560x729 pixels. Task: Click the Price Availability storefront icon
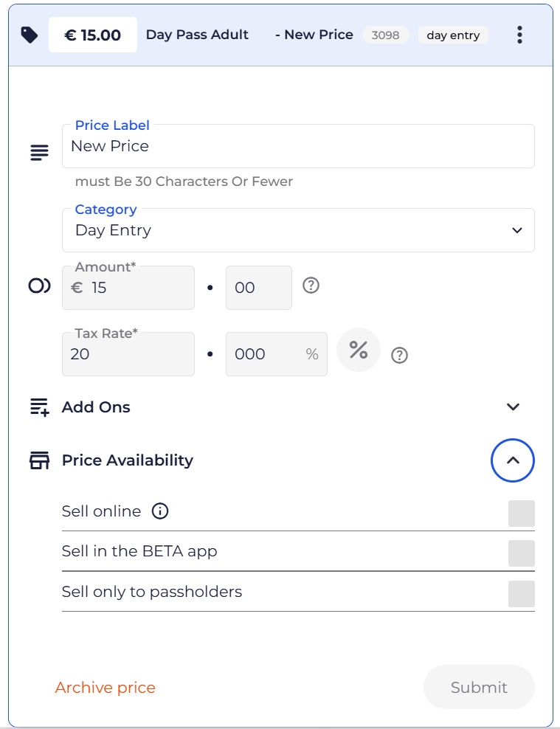[39, 460]
